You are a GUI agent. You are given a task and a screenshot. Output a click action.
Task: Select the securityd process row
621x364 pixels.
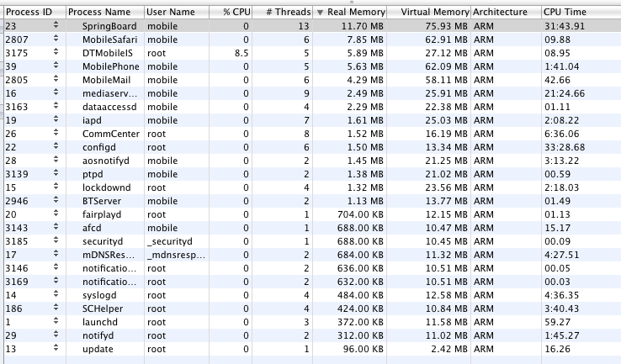point(312,241)
